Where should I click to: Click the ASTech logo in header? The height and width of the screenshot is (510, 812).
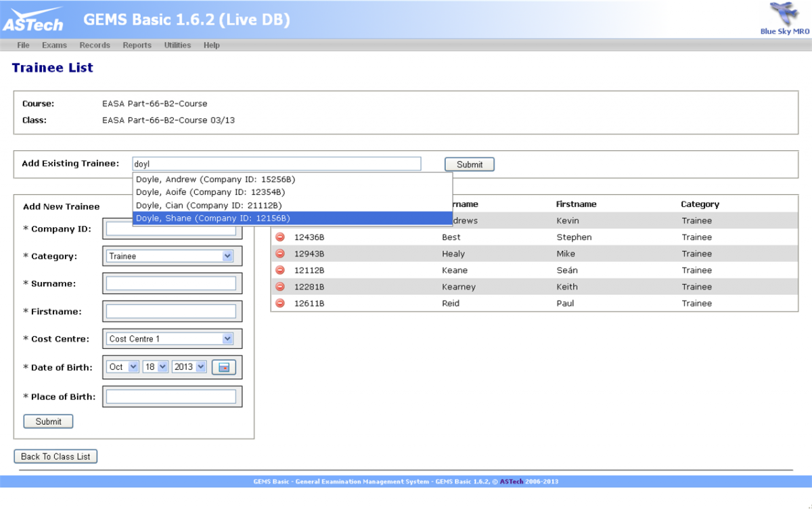(x=32, y=20)
